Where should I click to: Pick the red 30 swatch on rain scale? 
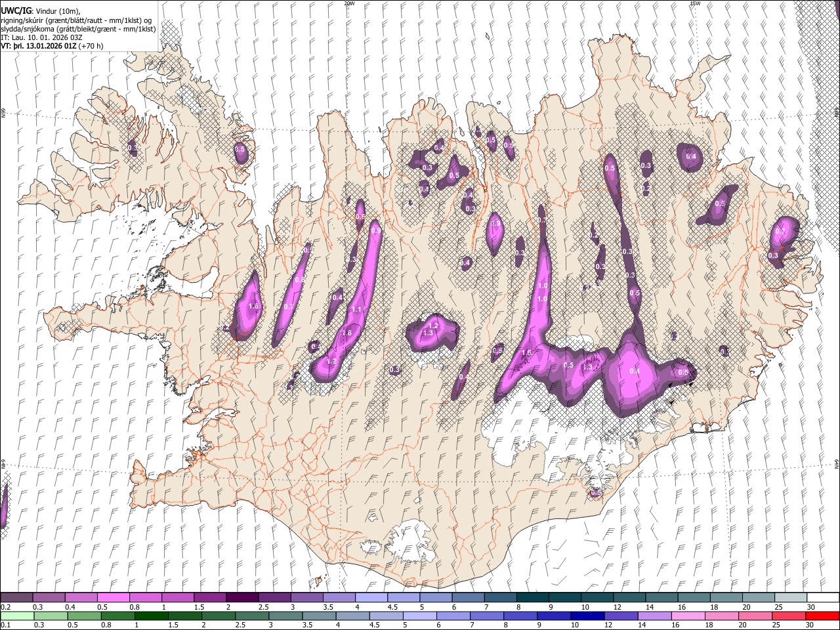(821, 616)
